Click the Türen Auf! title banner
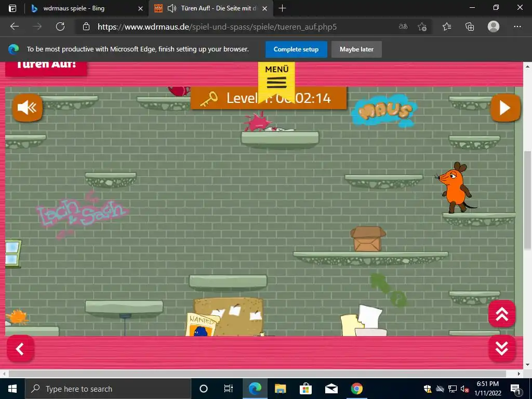The height and width of the screenshot is (399, 532). [46, 68]
